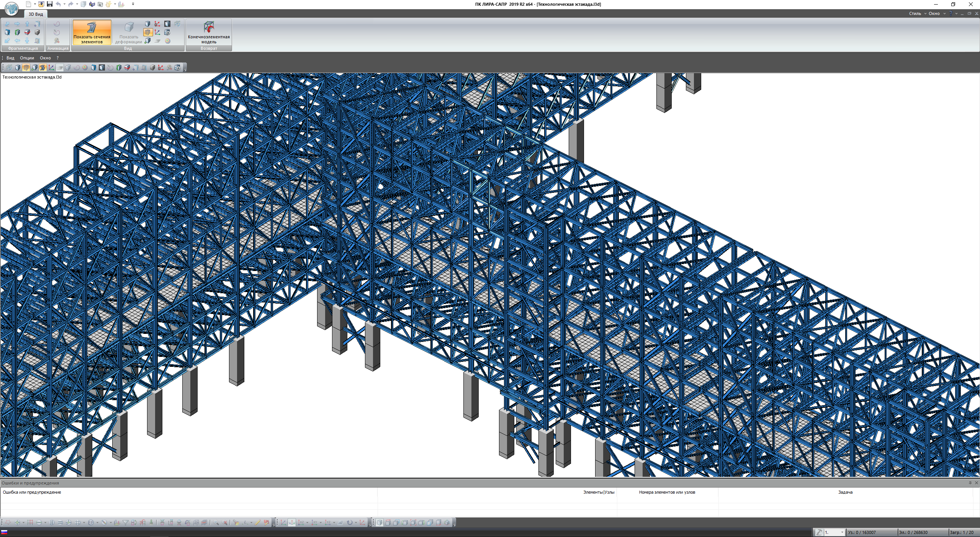Image resolution: width=980 pixels, height=537 pixels.
Task: Click the 3D axes icon in bottom toolbar
Action: tap(283, 522)
